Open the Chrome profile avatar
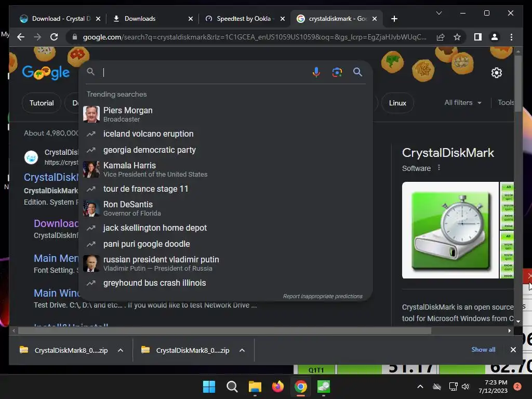The width and height of the screenshot is (532, 399). coord(495,37)
